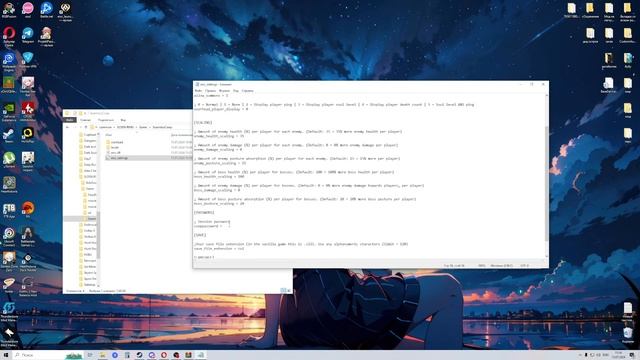
Task: Click the Explorer Back navigation arrow
Action: click(x=68, y=127)
